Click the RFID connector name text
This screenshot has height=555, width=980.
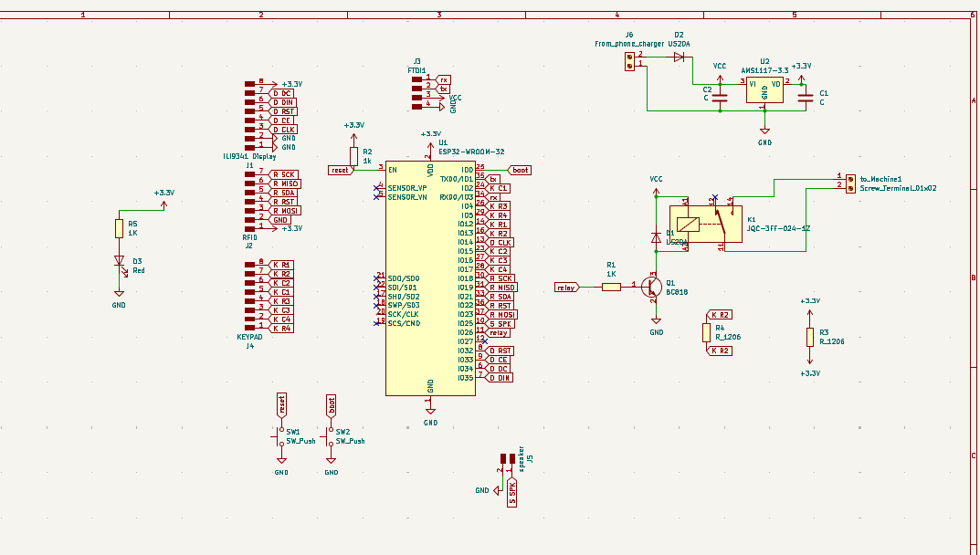[x=249, y=237]
